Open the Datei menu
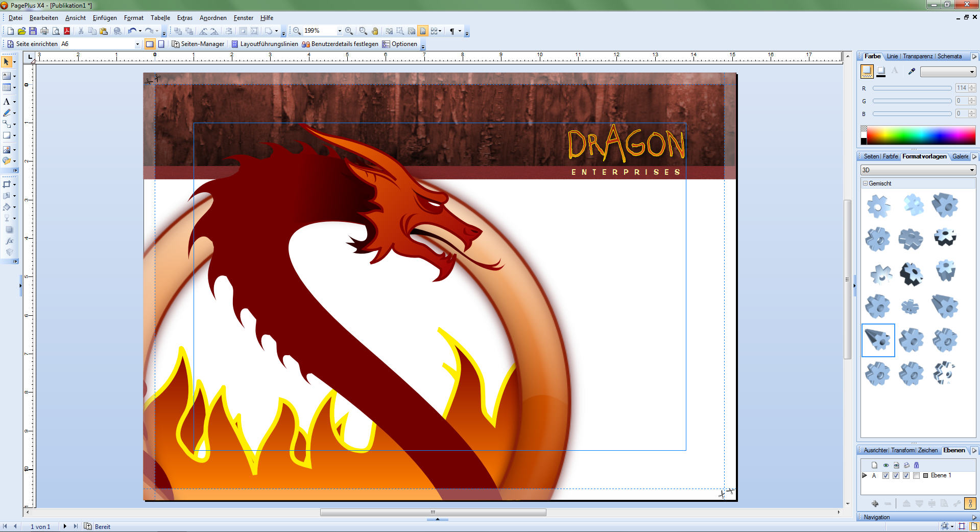The width and height of the screenshot is (980, 532). (15, 18)
